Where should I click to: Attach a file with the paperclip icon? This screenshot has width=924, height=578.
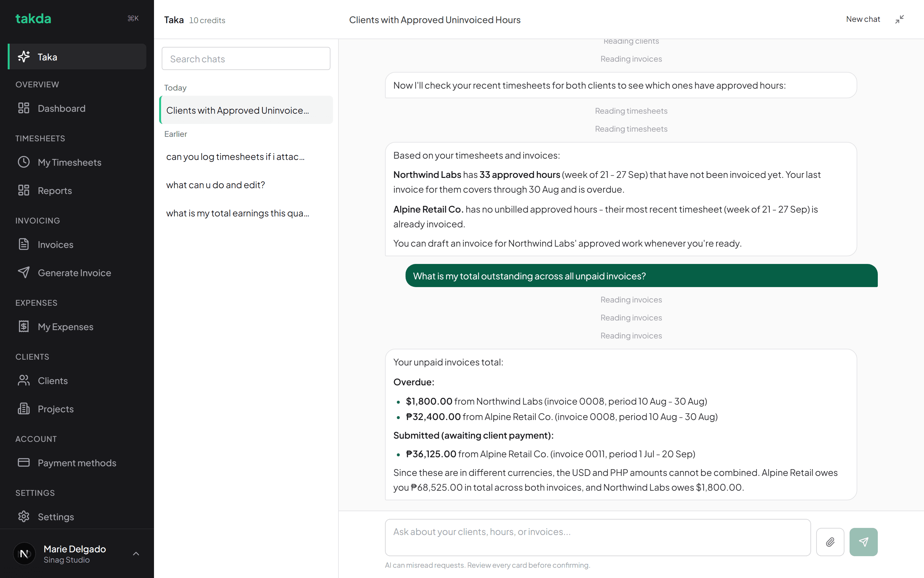click(830, 542)
